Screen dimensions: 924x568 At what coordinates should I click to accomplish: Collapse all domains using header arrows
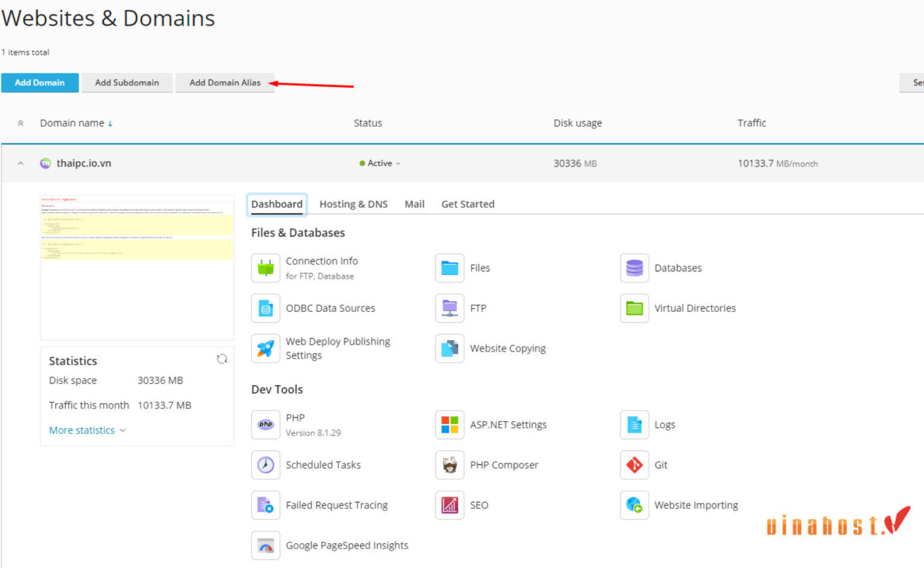coord(20,123)
